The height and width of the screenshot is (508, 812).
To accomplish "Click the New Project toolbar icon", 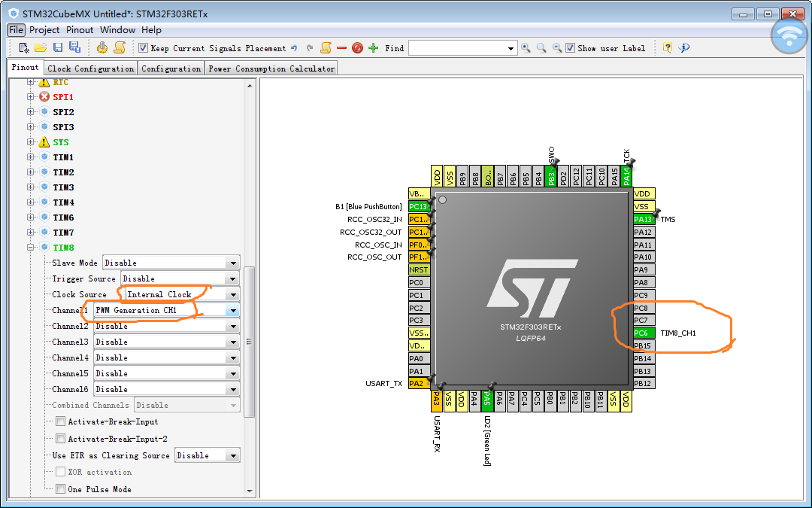I will [24, 47].
